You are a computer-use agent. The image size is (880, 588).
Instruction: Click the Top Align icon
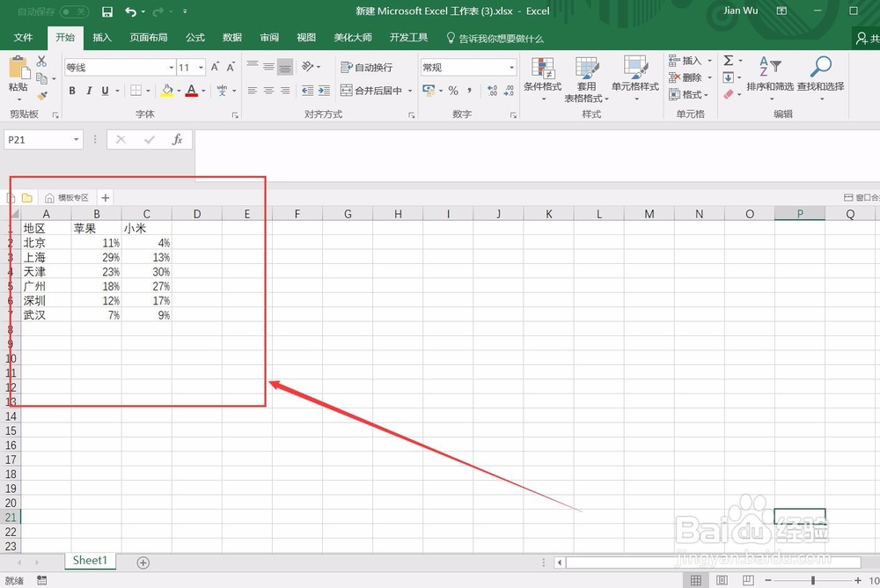[253, 66]
